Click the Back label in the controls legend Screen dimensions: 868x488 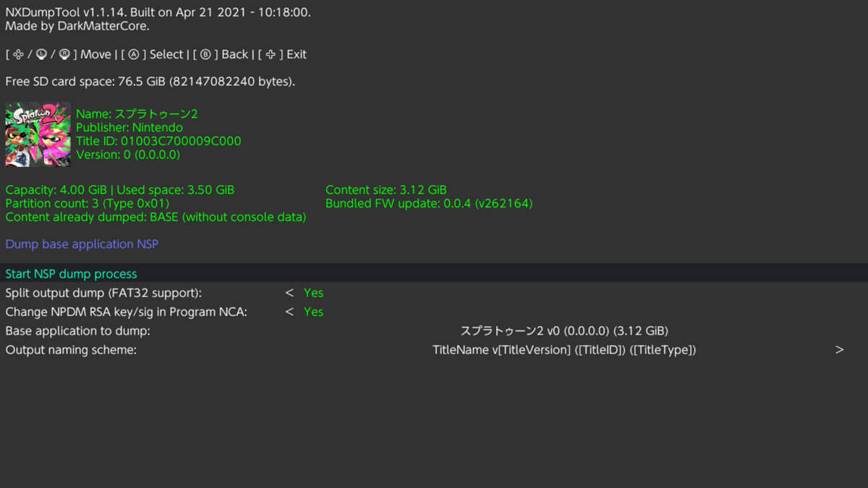coord(235,54)
